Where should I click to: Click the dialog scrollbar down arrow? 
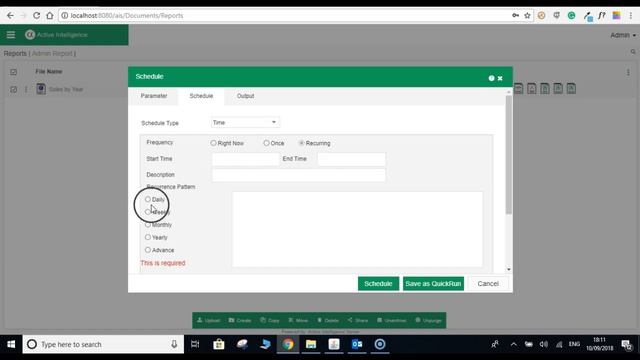509,269
